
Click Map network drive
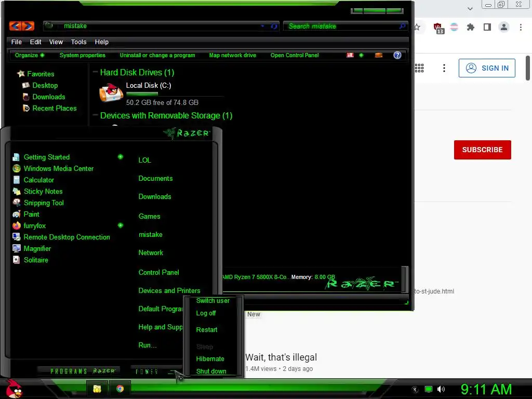232,55
